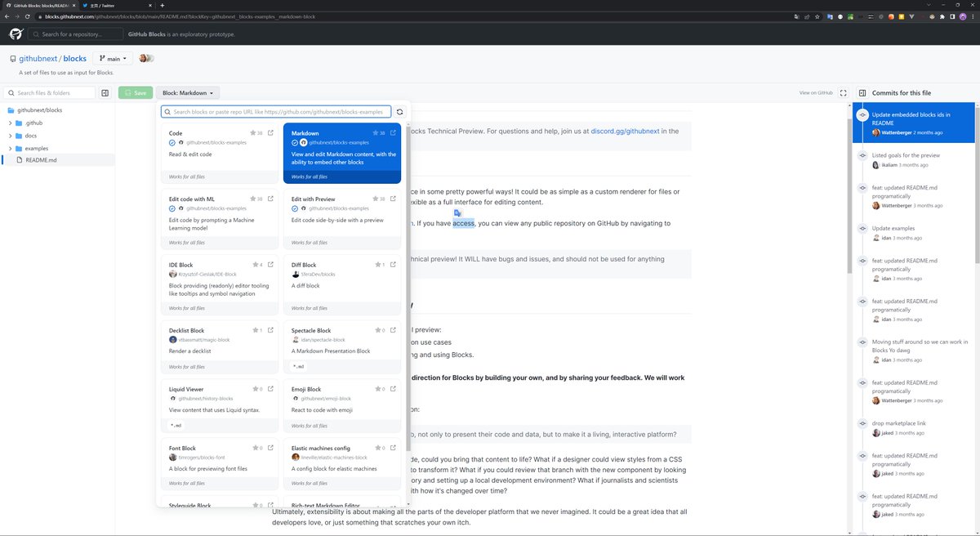The image size is (980, 536).
Task: Select commit 'drop marketplace link'
Action: (913, 427)
